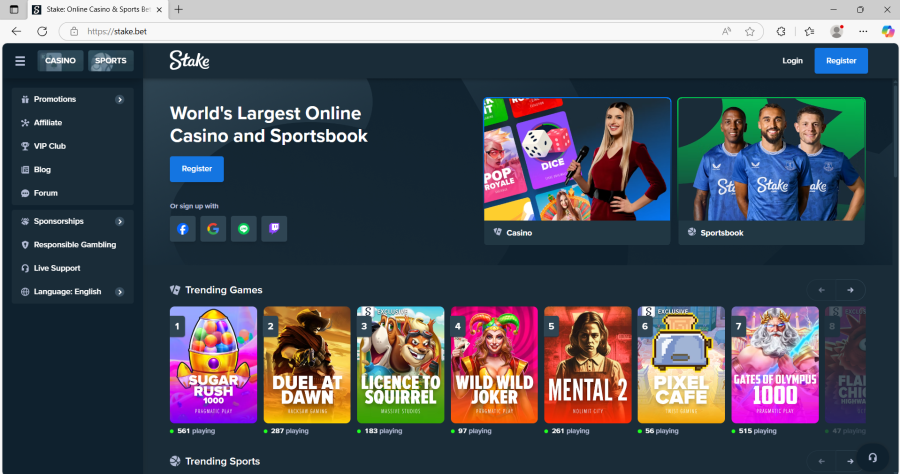Open the Sportsbook hero card

pyautogui.click(x=771, y=170)
